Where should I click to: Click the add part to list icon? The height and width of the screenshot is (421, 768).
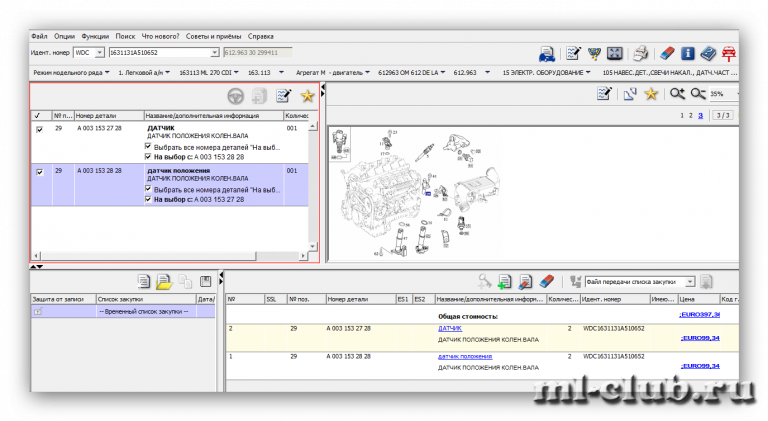tap(504, 281)
